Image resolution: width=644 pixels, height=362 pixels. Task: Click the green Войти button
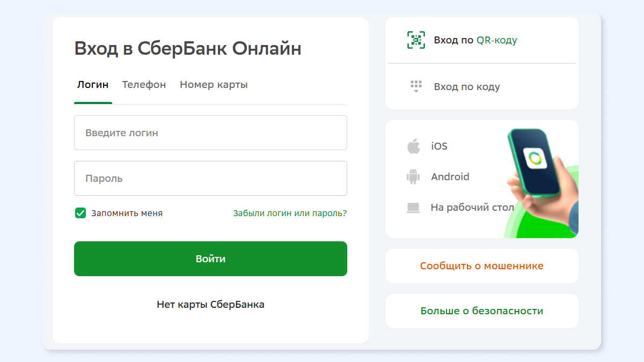pyautogui.click(x=210, y=258)
